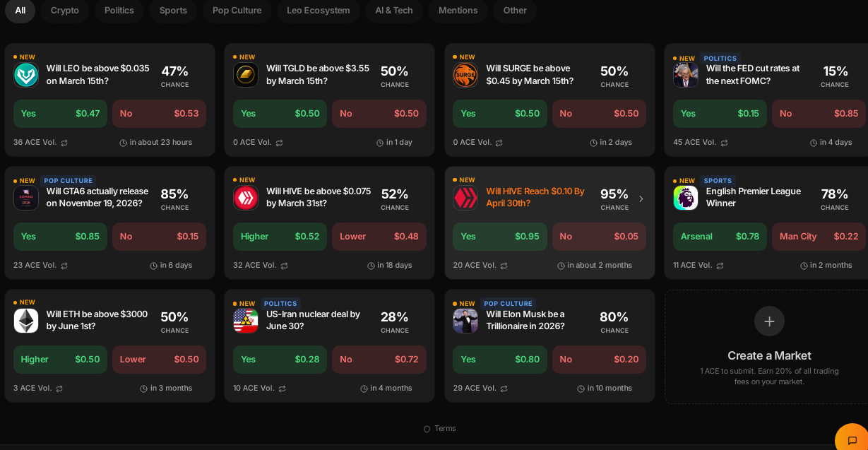
Task: Switch to the Pop Culture tab
Action: pos(237,11)
